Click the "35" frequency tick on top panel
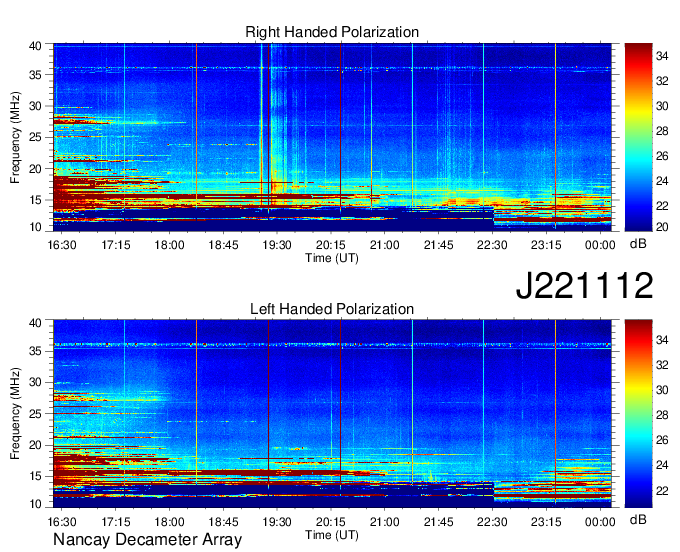 click(x=36, y=75)
